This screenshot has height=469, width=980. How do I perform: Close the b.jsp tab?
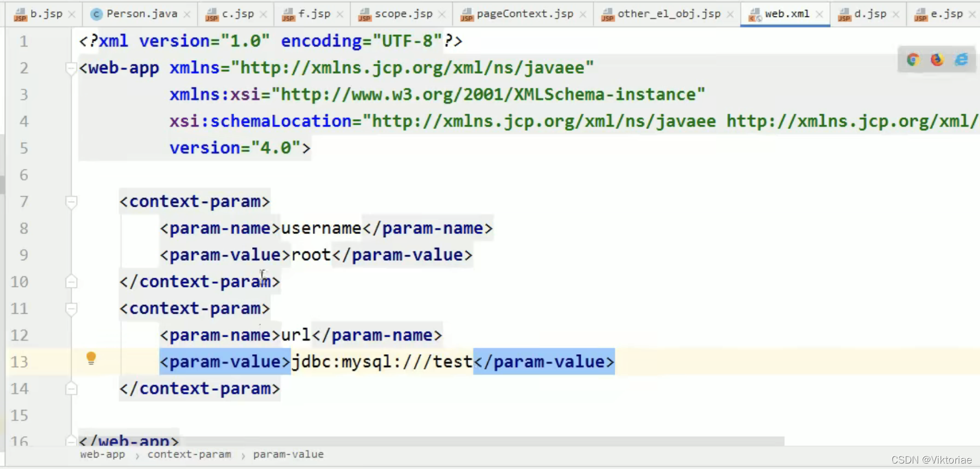coord(72,15)
